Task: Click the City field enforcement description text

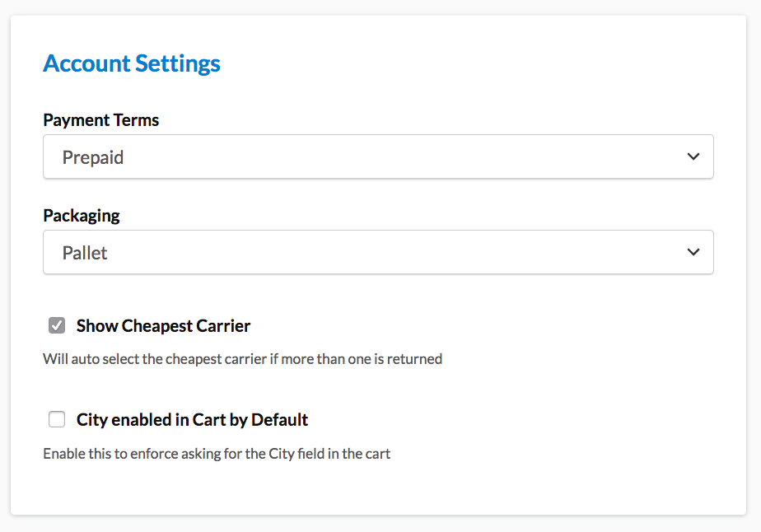Action: pos(217,454)
